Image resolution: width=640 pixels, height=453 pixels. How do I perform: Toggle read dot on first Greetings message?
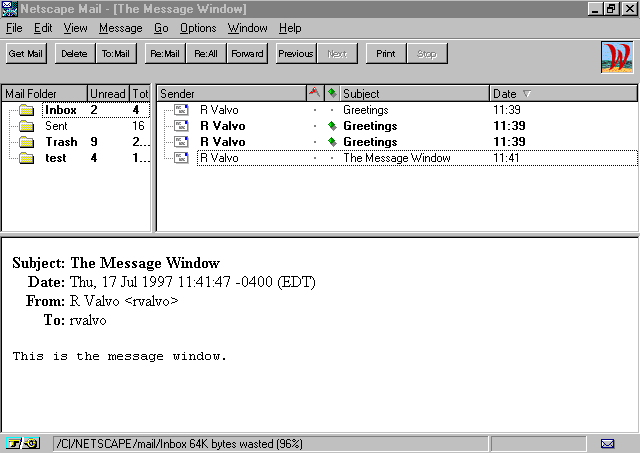(332, 110)
